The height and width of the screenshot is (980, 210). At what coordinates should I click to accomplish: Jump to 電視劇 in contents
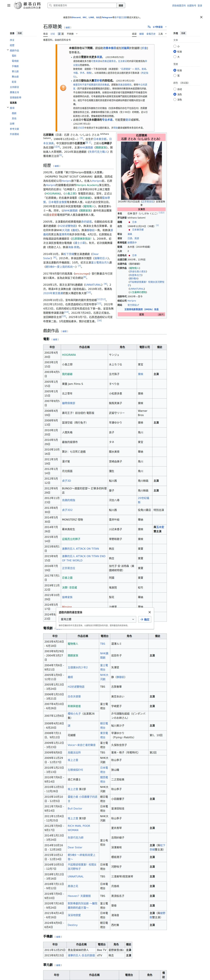pos(15,61)
